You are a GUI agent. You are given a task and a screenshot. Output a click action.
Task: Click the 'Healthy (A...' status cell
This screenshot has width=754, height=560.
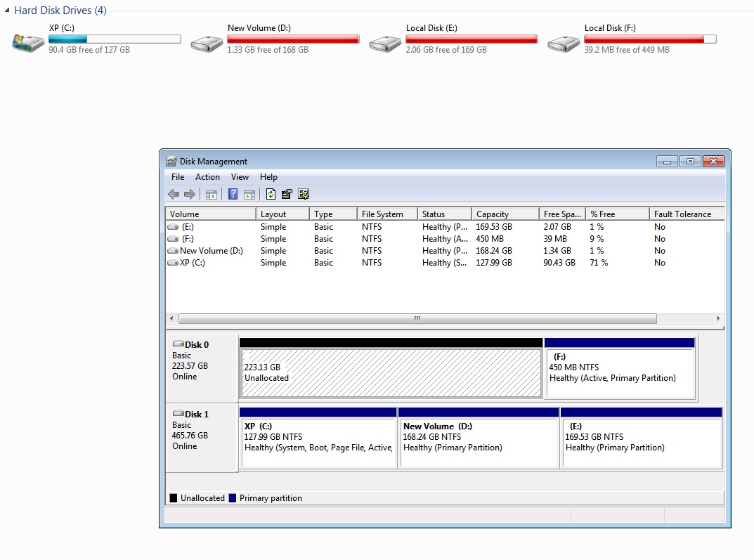tap(445, 239)
